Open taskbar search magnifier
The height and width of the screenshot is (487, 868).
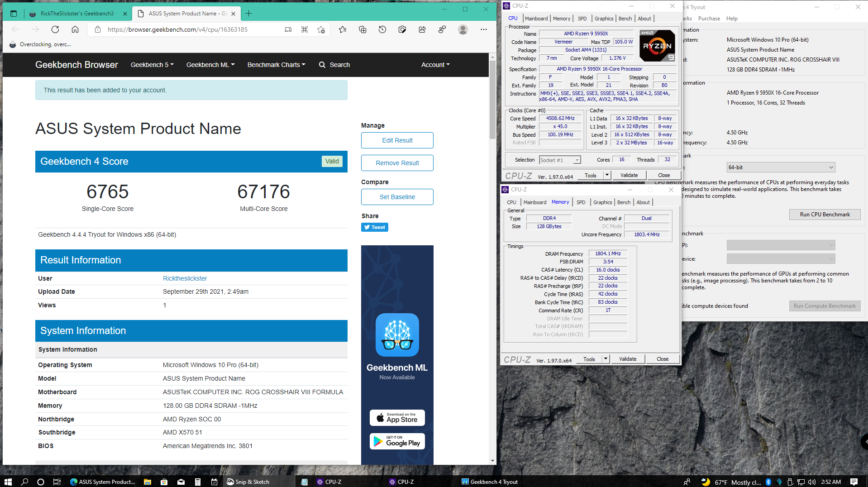pos(24,482)
